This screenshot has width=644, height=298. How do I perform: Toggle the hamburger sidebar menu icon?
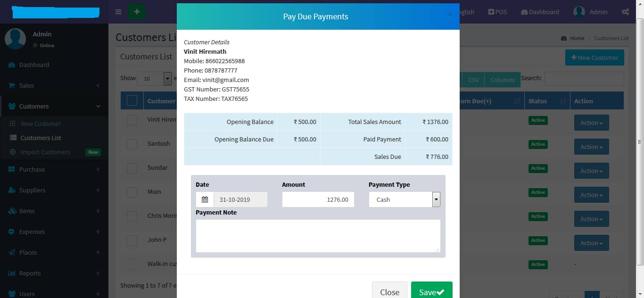(118, 12)
